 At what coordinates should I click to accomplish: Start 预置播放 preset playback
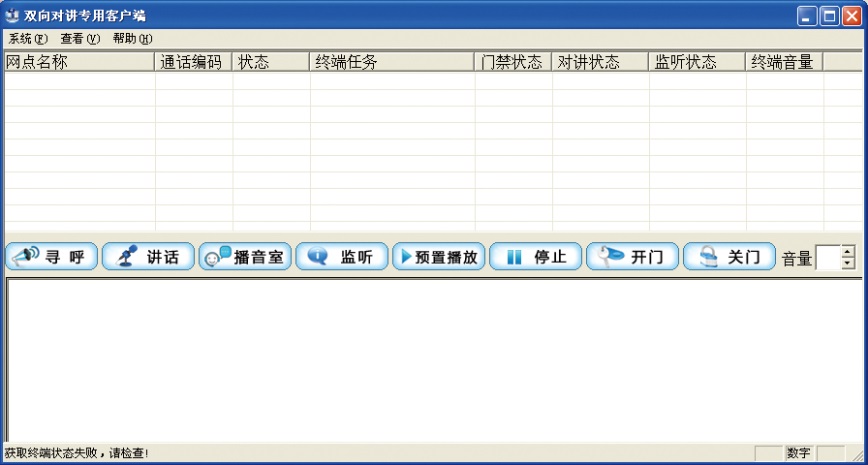[x=439, y=256]
